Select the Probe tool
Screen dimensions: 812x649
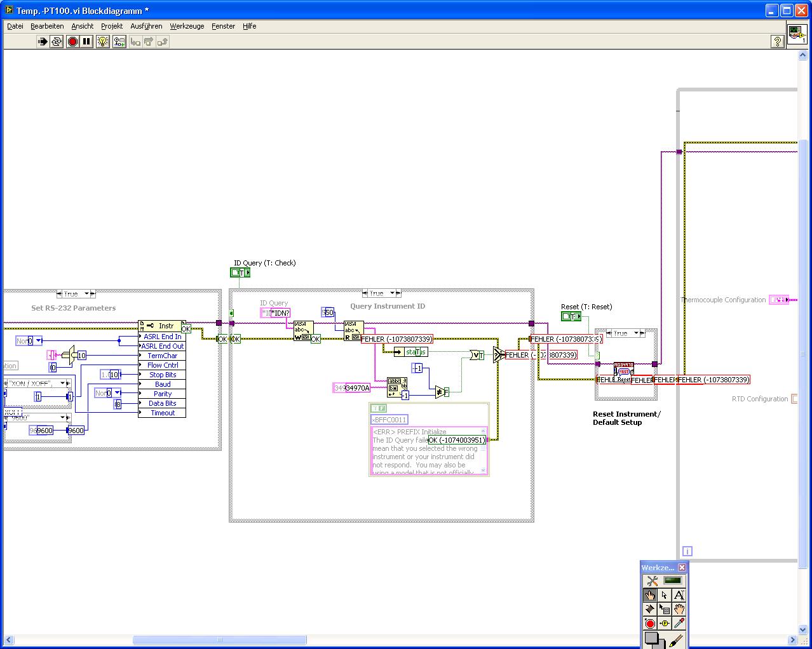tap(665, 624)
